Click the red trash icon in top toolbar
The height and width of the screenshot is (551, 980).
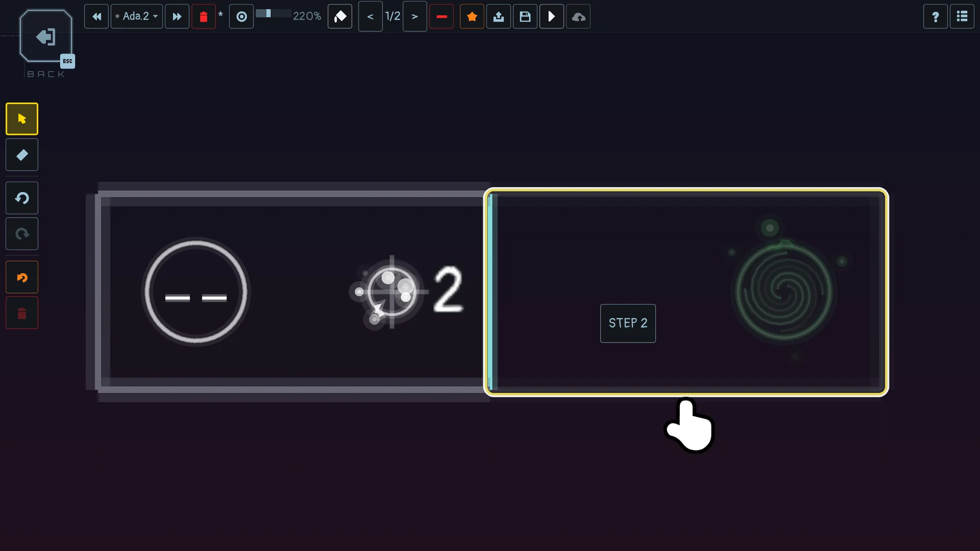click(x=204, y=16)
